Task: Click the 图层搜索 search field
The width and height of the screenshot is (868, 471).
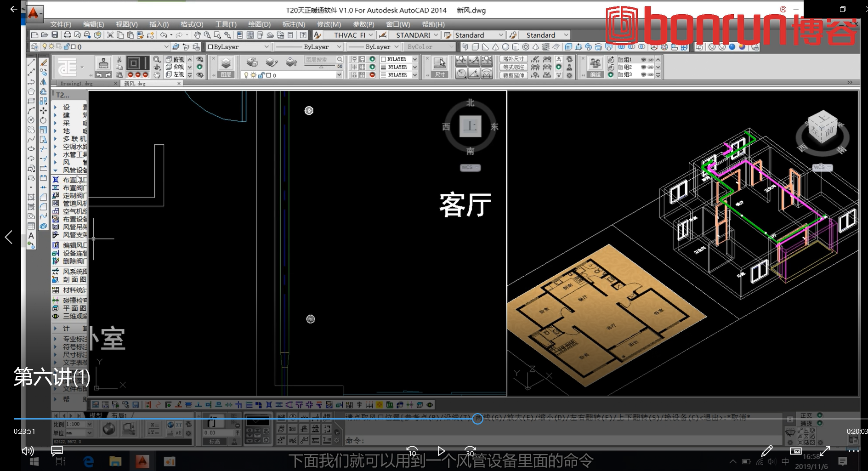Action: pos(323,59)
